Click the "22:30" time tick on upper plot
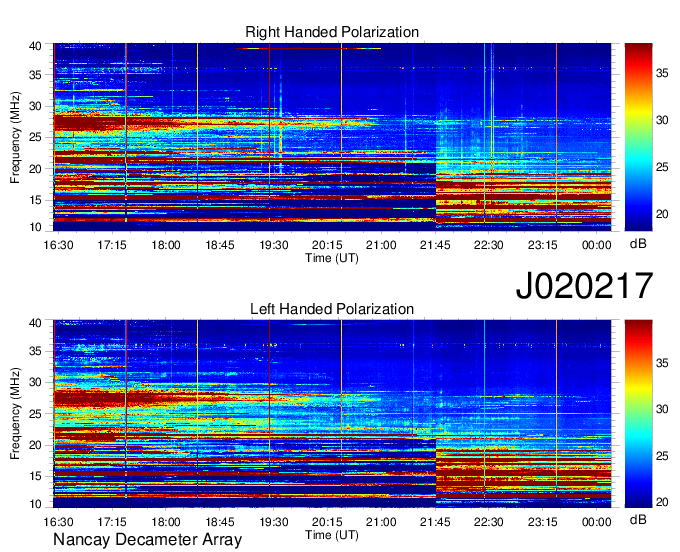 (x=489, y=245)
